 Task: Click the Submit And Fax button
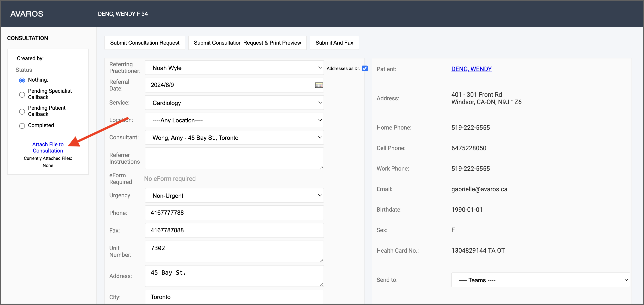(x=334, y=43)
